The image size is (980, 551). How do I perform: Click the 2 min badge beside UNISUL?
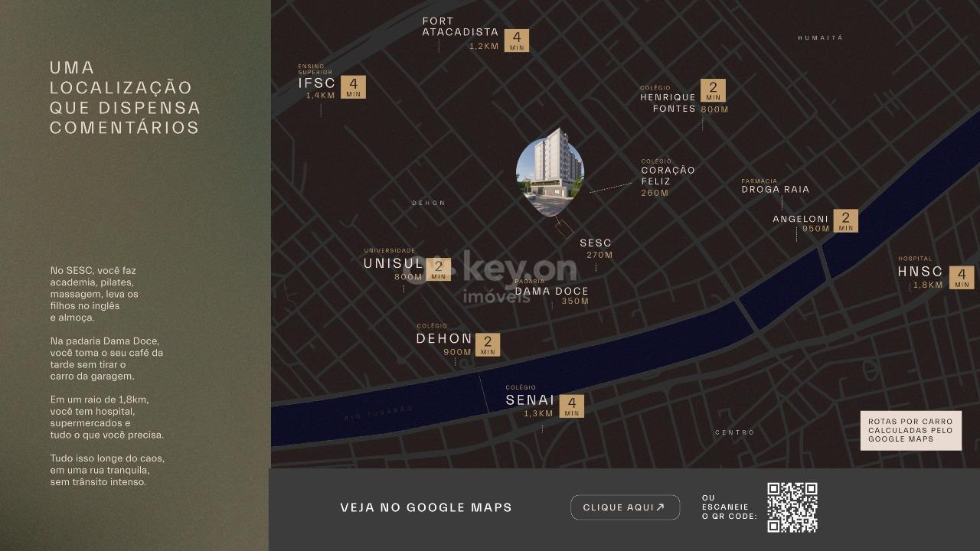click(438, 269)
